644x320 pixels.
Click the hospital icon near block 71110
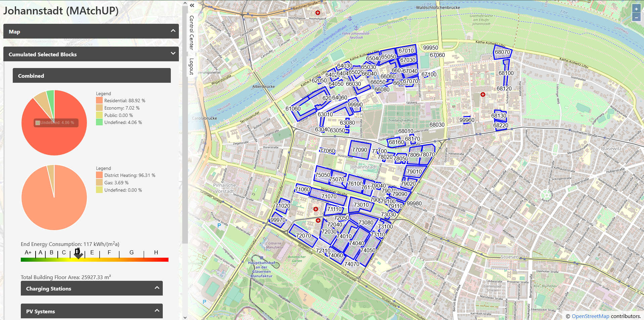coord(315,209)
